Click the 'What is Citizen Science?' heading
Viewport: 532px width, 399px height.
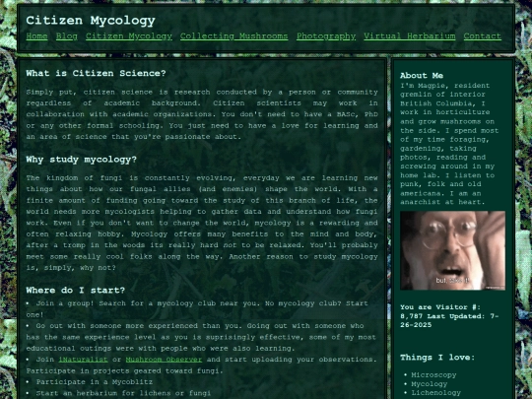tap(96, 73)
